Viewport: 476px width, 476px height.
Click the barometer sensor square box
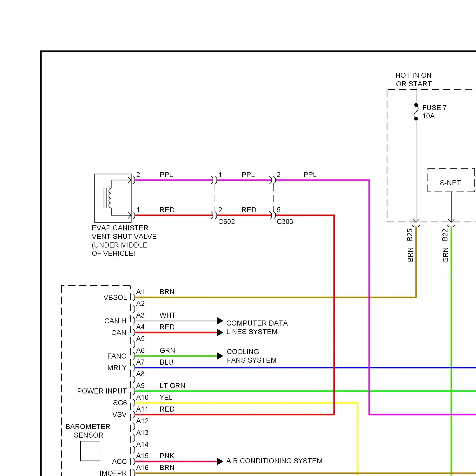pyautogui.click(x=90, y=451)
